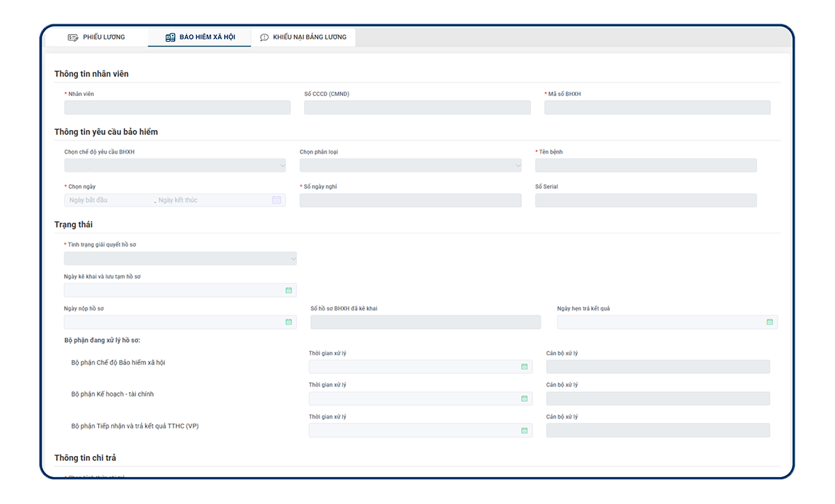Click the "Trạng thái" section heading
Screen dimensions: 835x504
click(74, 225)
